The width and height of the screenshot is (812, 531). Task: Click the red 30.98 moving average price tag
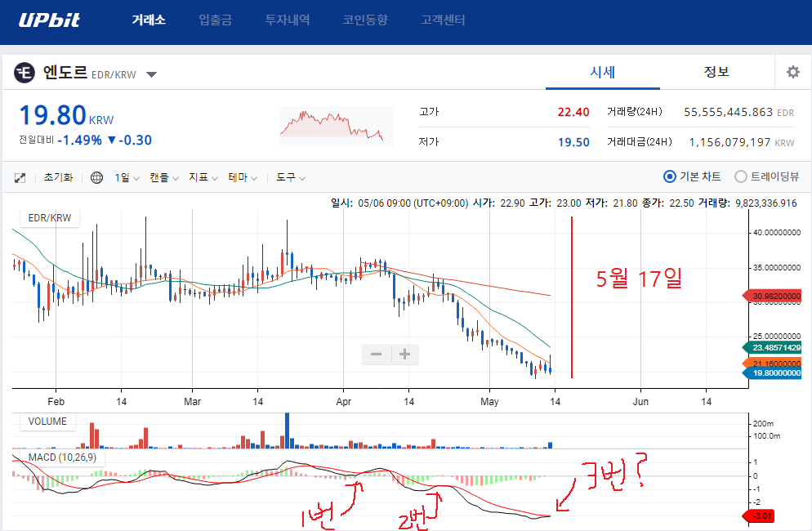pyautogui.click(x=772, y=297)
